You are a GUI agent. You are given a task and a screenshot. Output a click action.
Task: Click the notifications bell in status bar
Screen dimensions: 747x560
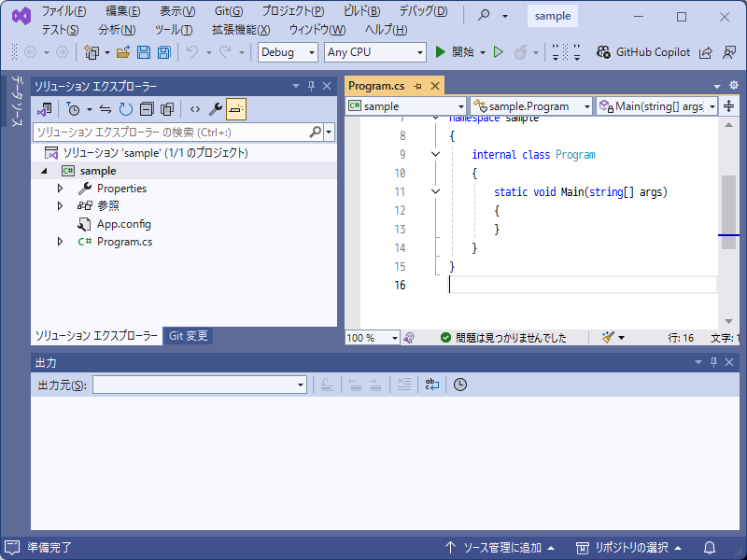click(710, 547)
